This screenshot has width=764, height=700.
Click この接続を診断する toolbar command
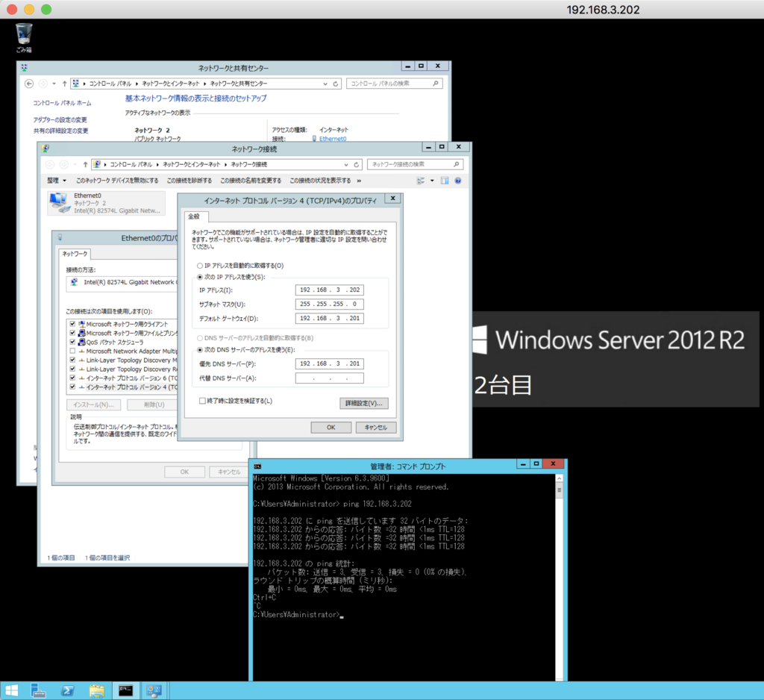[189, 181]
